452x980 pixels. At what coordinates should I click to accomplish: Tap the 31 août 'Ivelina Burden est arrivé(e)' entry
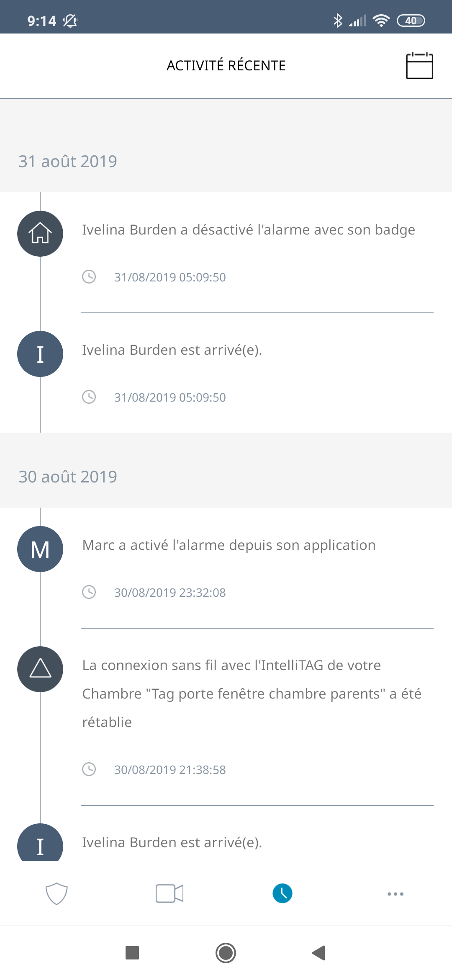pyautogui.click(x=172, y=350)
